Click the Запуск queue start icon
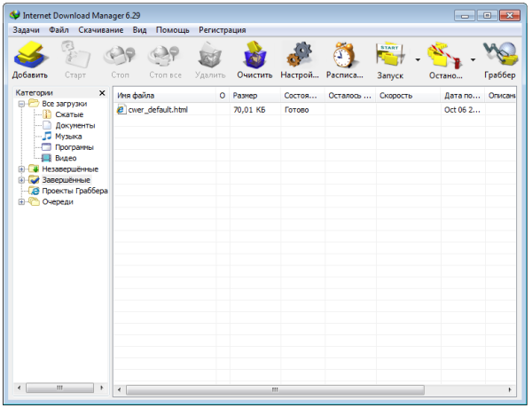This screenshot has width=532, height=408. 390,55
